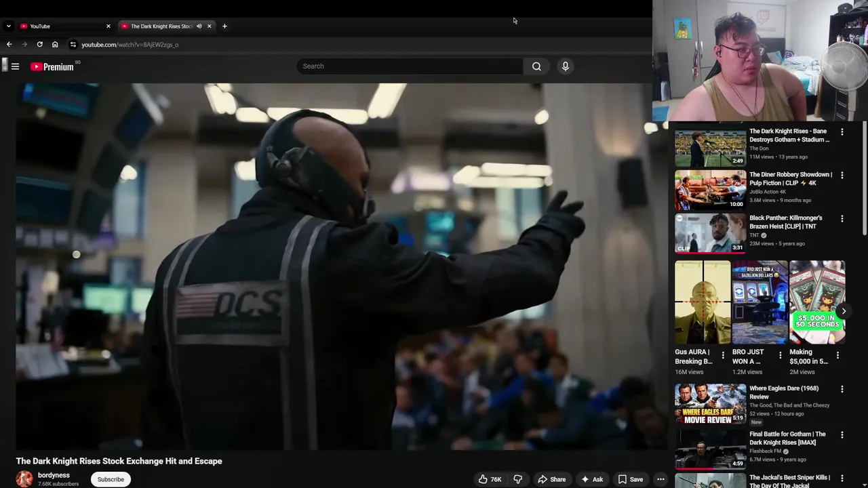Screen dimensions: 868x488
Task: Open Gus AURA Breaking Bad short
Action: pyautogui.click(x=703, y=302)
